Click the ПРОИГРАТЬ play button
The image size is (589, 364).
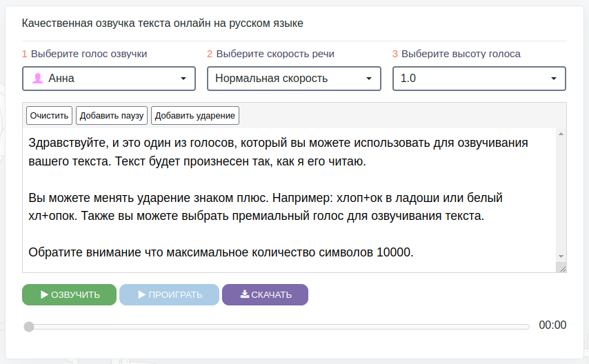pos(170,295)
